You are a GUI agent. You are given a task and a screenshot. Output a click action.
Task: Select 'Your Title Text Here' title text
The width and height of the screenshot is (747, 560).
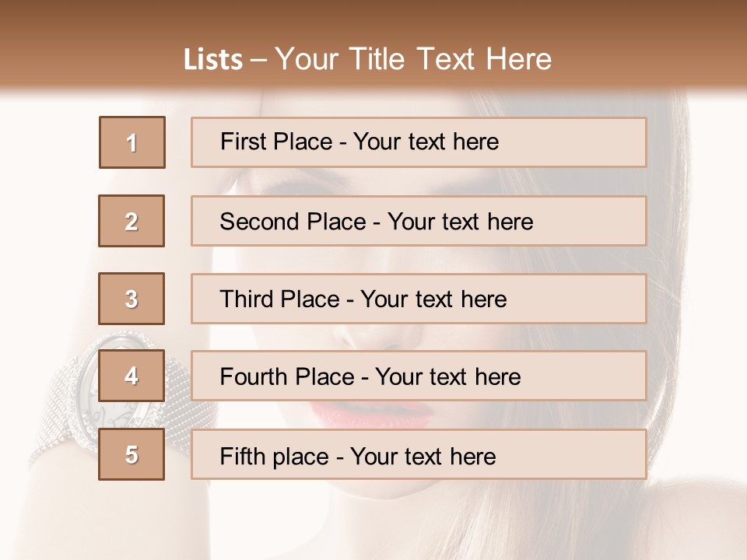[x=413, y=59]
